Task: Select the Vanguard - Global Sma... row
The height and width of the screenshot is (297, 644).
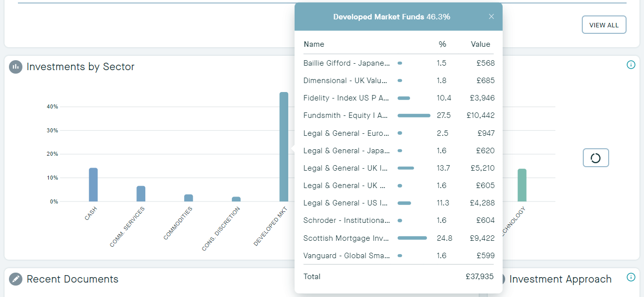Action: coord(399,256)
